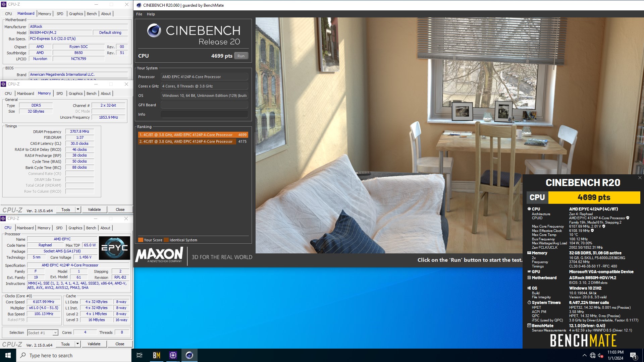This screenshot has width=644, height=362.
Task: Open Task View on the taskbar
Action: (x=140, y=355)
